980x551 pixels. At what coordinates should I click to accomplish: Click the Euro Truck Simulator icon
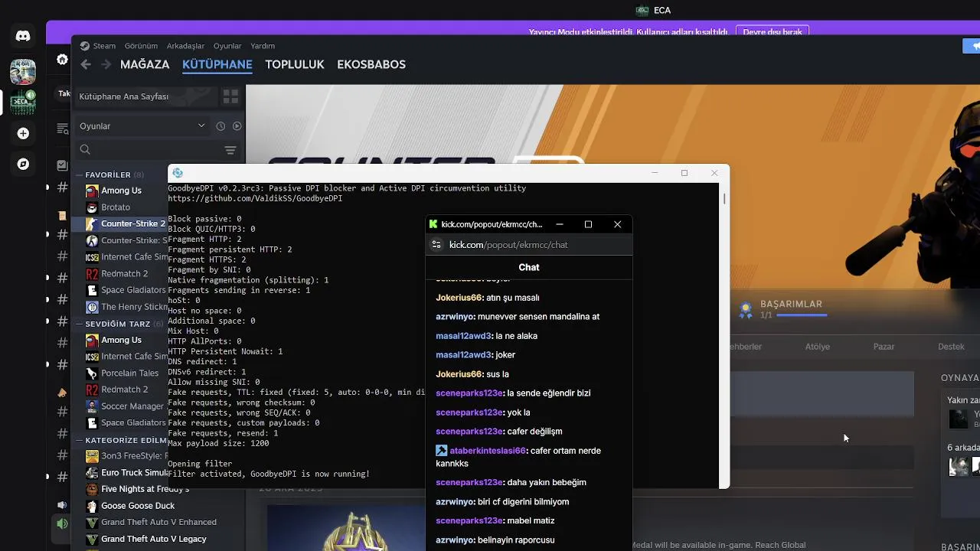coord(92,473)
